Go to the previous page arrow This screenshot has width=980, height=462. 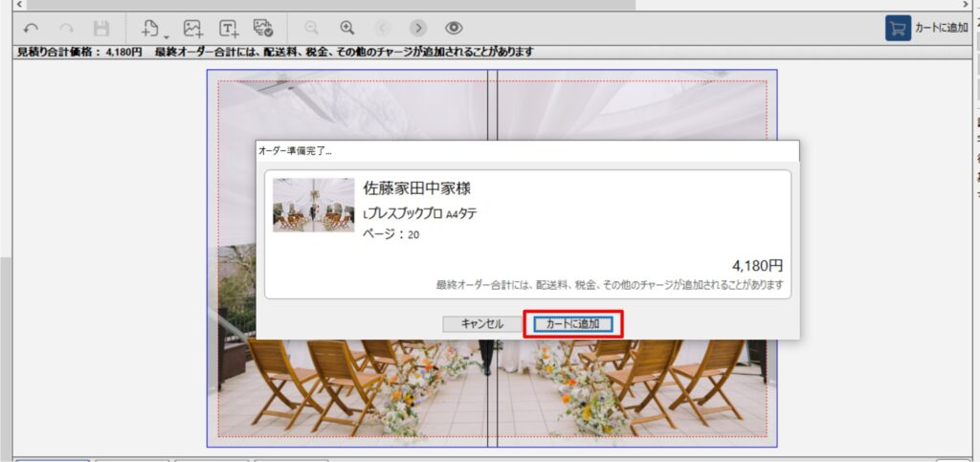click(x=383, y=29)
